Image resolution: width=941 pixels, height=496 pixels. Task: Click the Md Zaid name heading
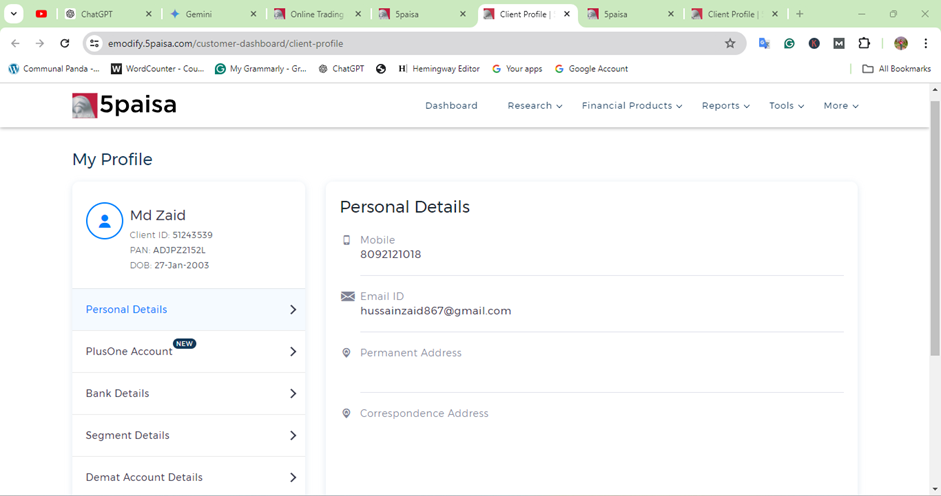[x=158, y=215]
